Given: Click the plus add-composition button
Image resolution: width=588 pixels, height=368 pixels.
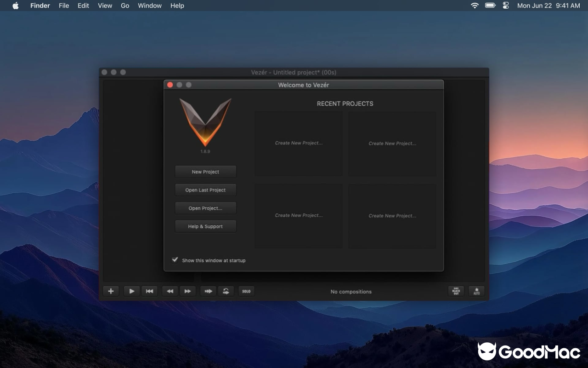Looking at the screenshot, I should coord(111,291).
